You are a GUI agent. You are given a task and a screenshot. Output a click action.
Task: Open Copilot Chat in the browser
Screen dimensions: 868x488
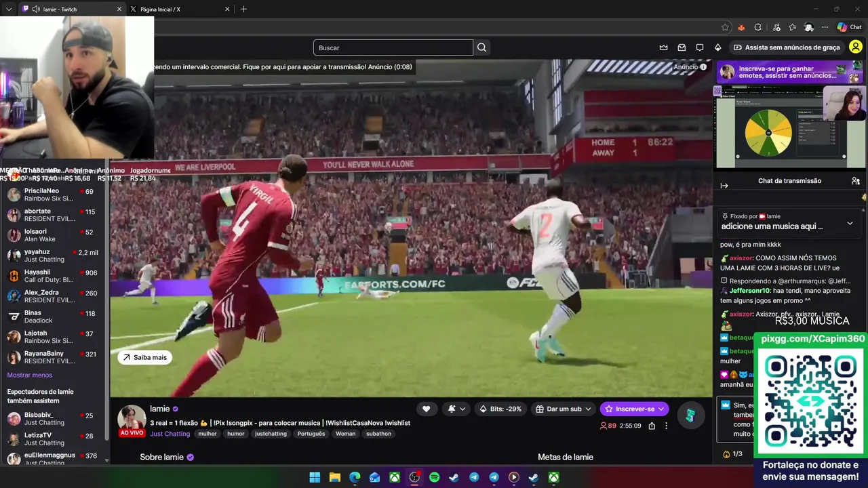pyautogui.click(x=849, y=27)
